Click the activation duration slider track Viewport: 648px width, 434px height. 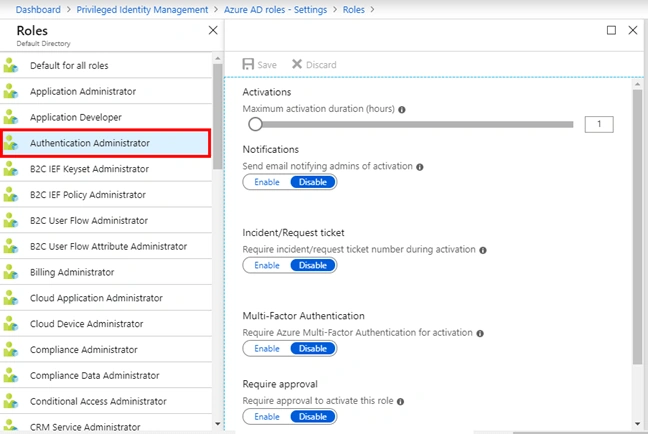coord(417,124)
